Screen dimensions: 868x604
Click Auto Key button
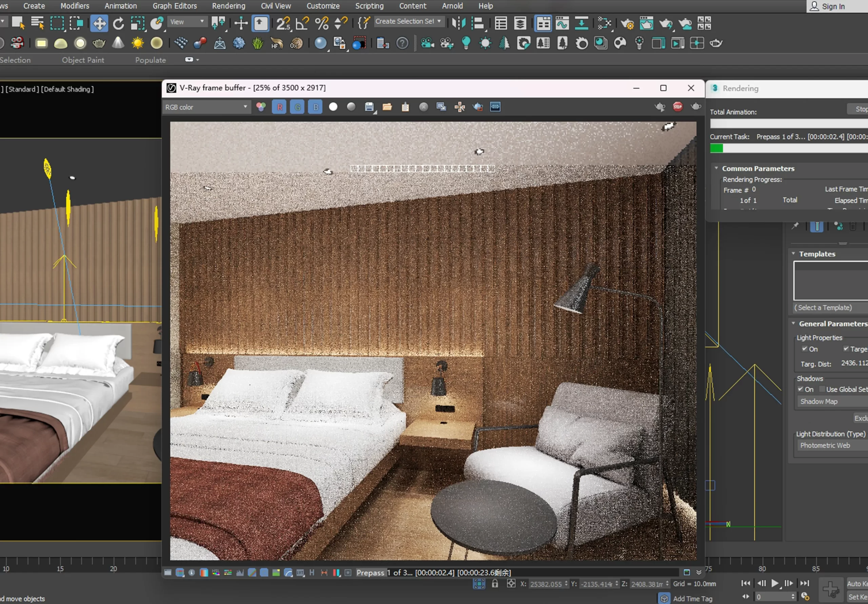tap(857, 584)
